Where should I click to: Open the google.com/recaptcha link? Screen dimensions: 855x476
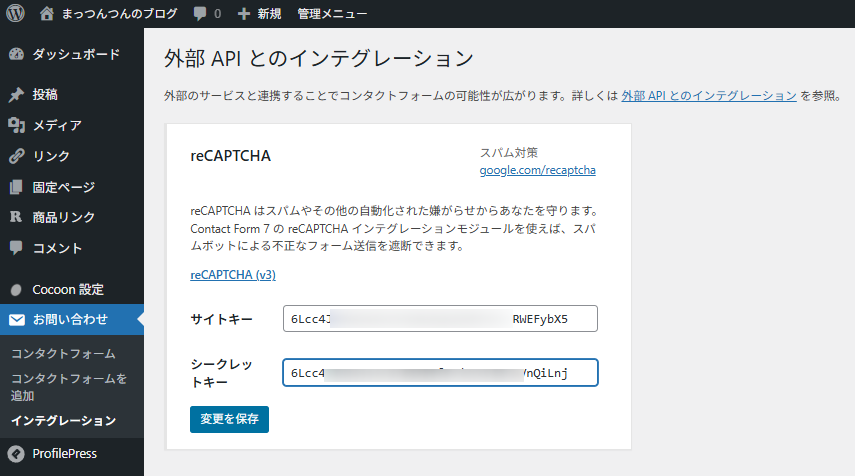(x=537, y=170)
